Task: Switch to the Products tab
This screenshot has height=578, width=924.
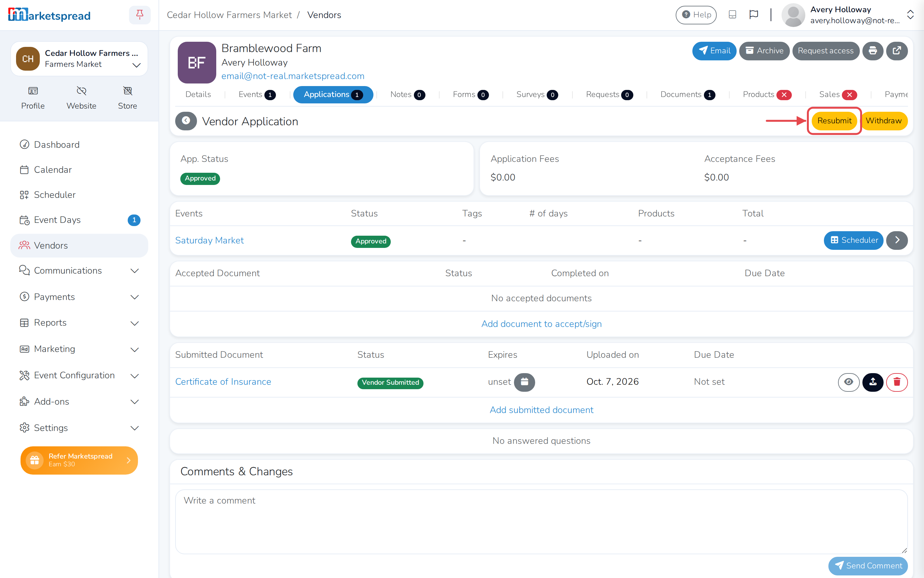Action: click(767, 94)
